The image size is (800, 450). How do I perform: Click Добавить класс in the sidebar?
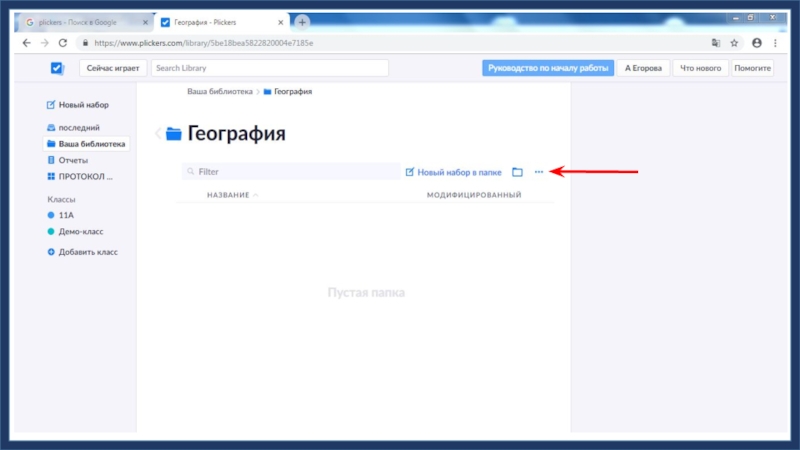point(87,252)
